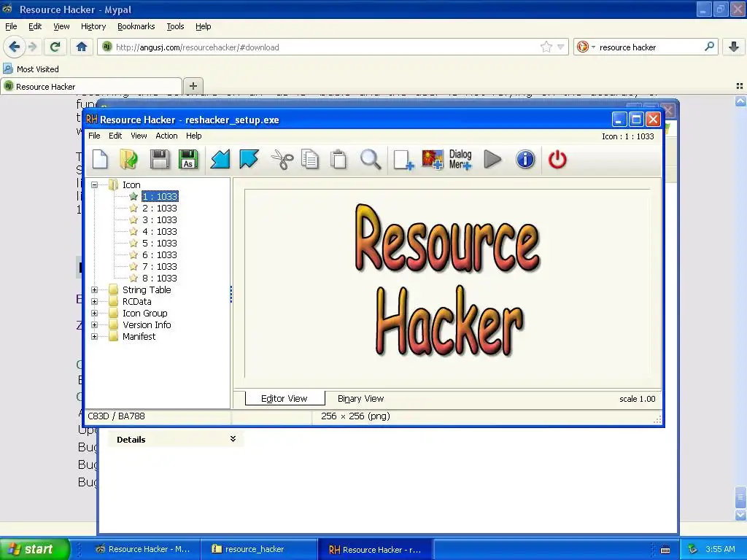Click the search magnifier in Mypal search box
The width and height of the screenshot is (747, 560).
pos(709,47)
